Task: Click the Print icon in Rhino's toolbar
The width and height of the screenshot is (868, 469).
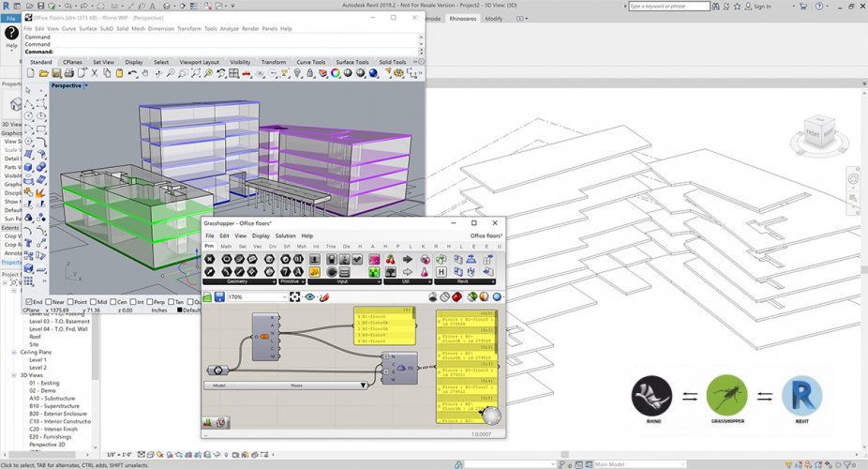Action: point(68,73)
